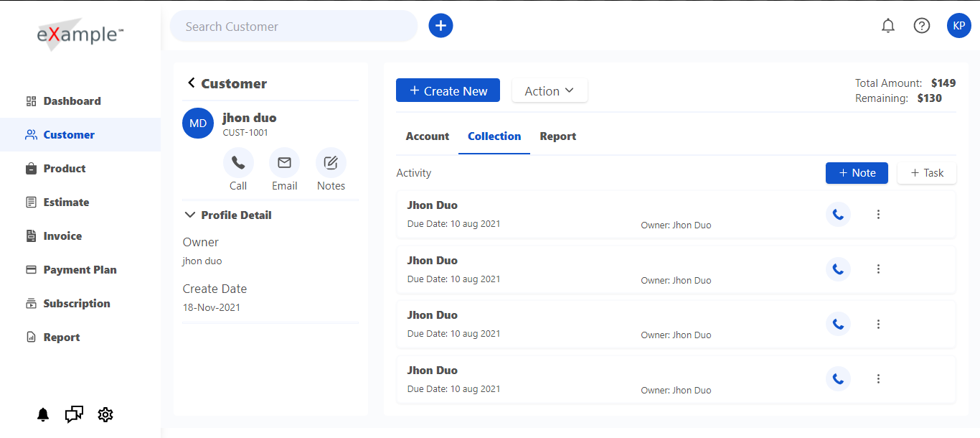The width and height of the screenshot is (980, 438).
Task: Open the Report sidebar menu item
Action: point(80,337)
